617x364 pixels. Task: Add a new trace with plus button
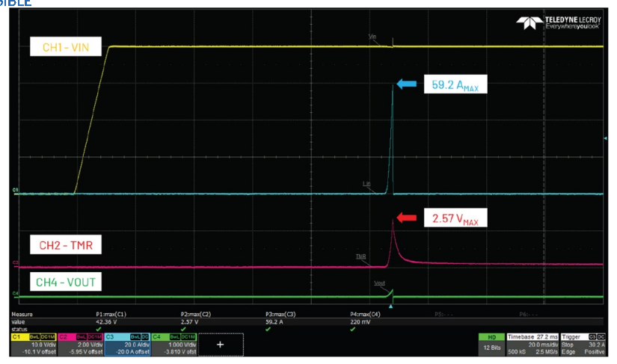pyautogui.click(x=221, y=345)
